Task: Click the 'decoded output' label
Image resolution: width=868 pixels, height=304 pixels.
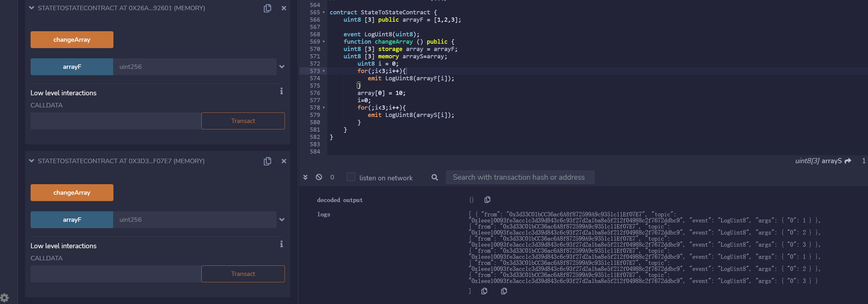Action: pos(340,200)
